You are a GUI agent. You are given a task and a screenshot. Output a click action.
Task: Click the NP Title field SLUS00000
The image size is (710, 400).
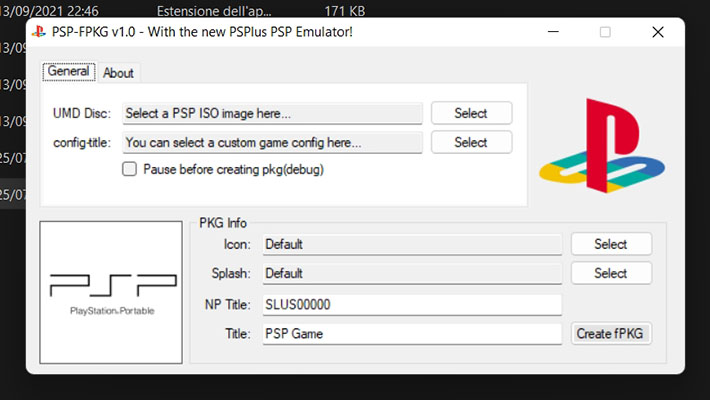tap(412, 304)
